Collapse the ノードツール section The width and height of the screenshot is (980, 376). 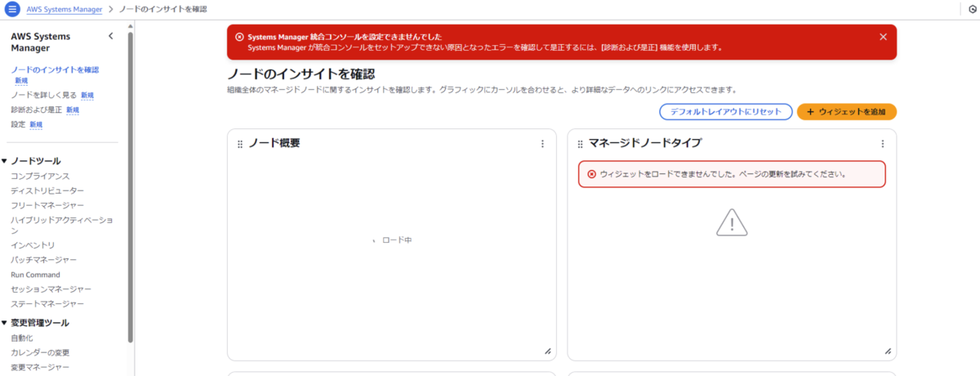pyautogui.click(x=4, y=161)
